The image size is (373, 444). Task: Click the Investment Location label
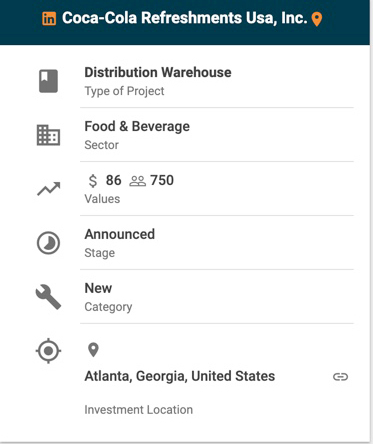[x=138, y=410]
